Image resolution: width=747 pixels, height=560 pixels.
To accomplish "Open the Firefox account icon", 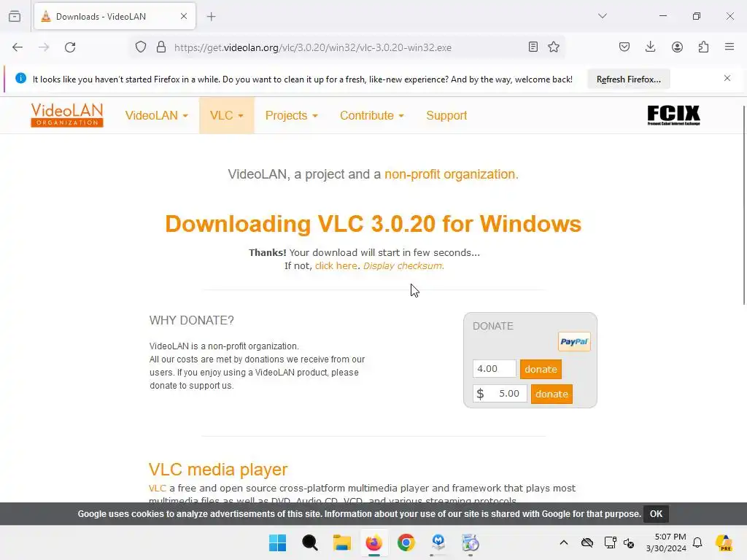I will (x=677, y=47).
